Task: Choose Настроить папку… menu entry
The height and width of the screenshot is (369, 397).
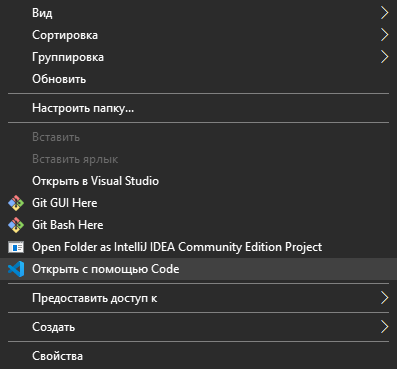Action: coord(198,108)
